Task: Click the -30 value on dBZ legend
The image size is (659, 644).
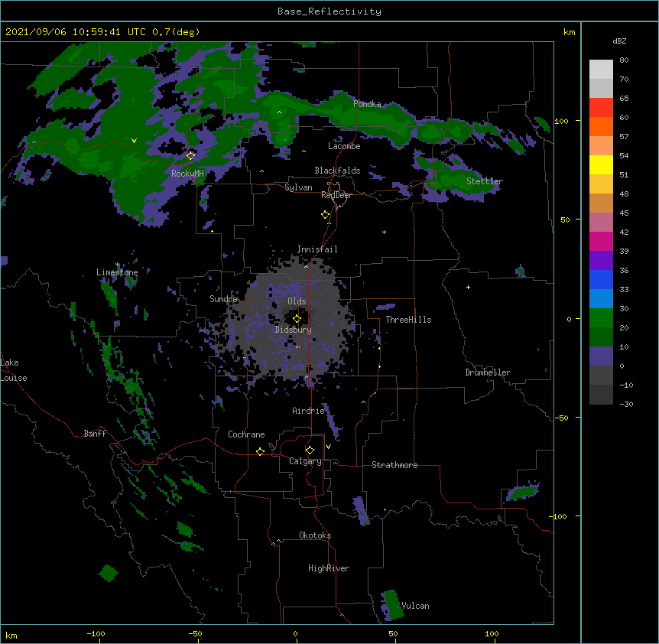Action: pyautogui.click(x=626, y=405)
